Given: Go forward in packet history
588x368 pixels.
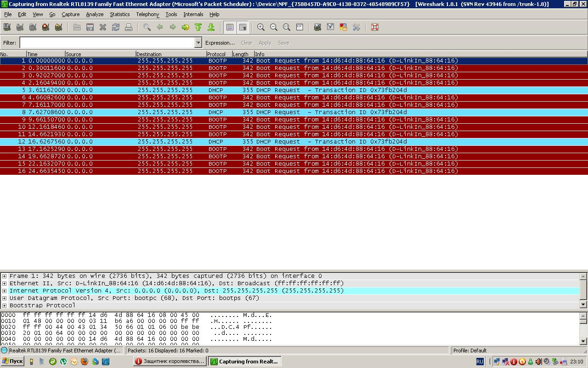Looking at the screenshot, I should point(173,27).
